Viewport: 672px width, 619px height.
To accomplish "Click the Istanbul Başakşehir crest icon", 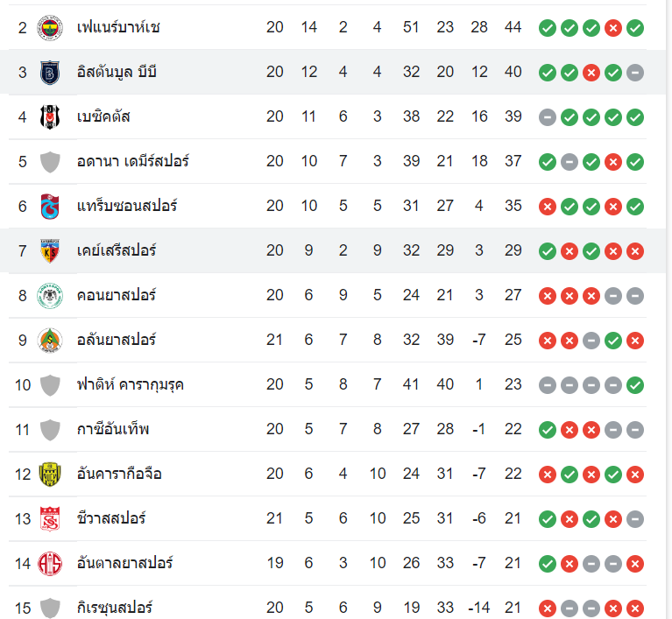I will click(50, 73).
